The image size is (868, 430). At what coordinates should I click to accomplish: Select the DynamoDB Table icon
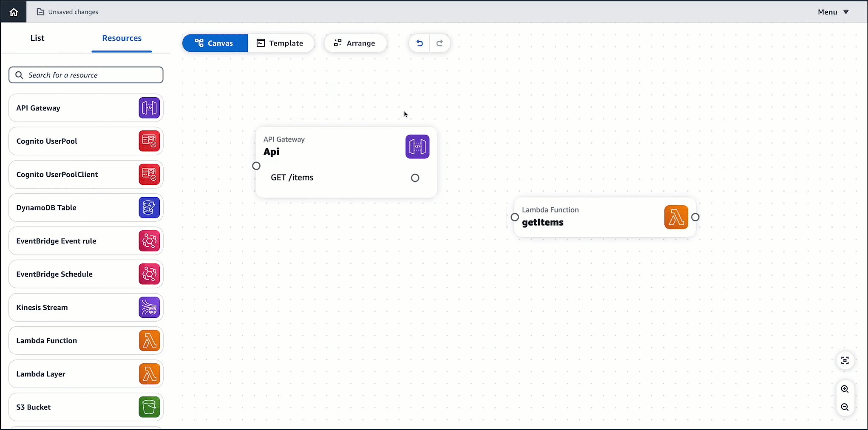point(149,207)
